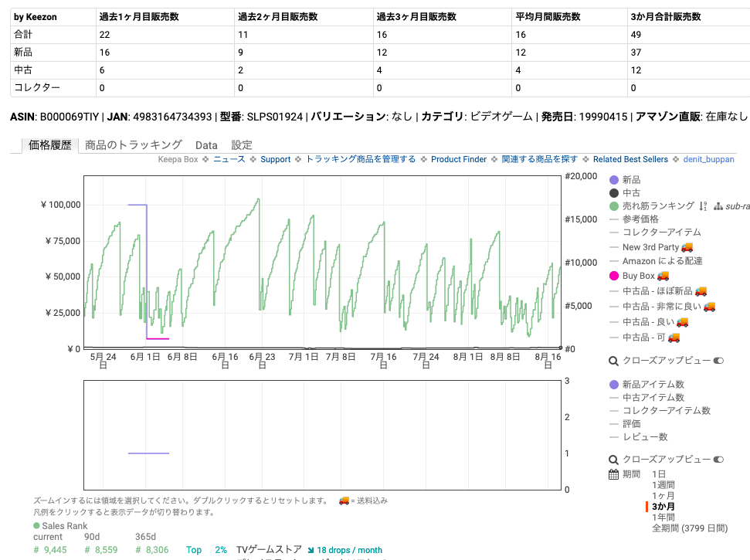Click the pink Buy Box color dot
The height and width of the screenshot is (560, 750).
[614, 276]
